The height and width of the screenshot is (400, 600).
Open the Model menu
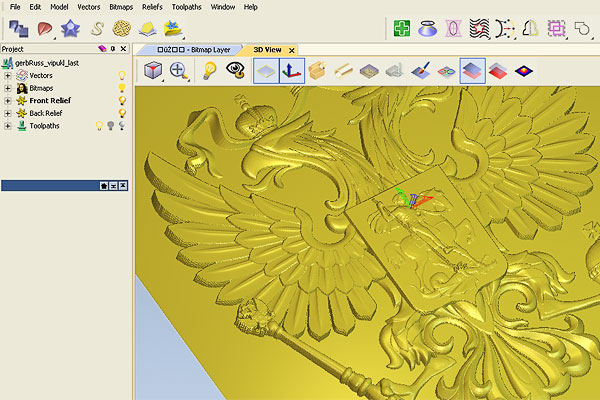pos(59,7)
